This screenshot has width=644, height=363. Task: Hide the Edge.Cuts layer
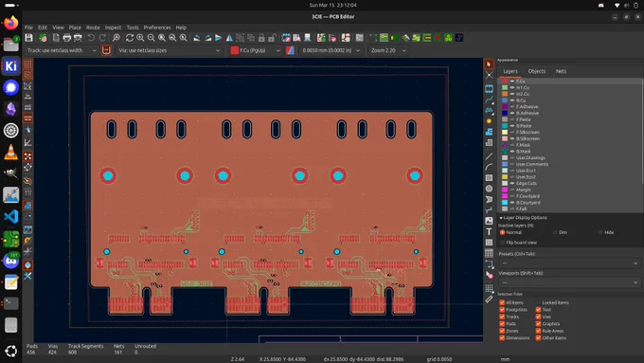point(512,183)
